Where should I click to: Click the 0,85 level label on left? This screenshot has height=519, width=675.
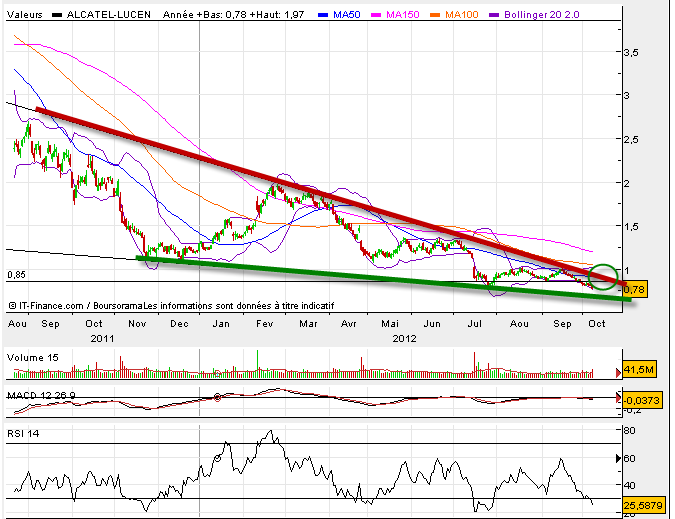pyautogui.click(x=16, y=274)
